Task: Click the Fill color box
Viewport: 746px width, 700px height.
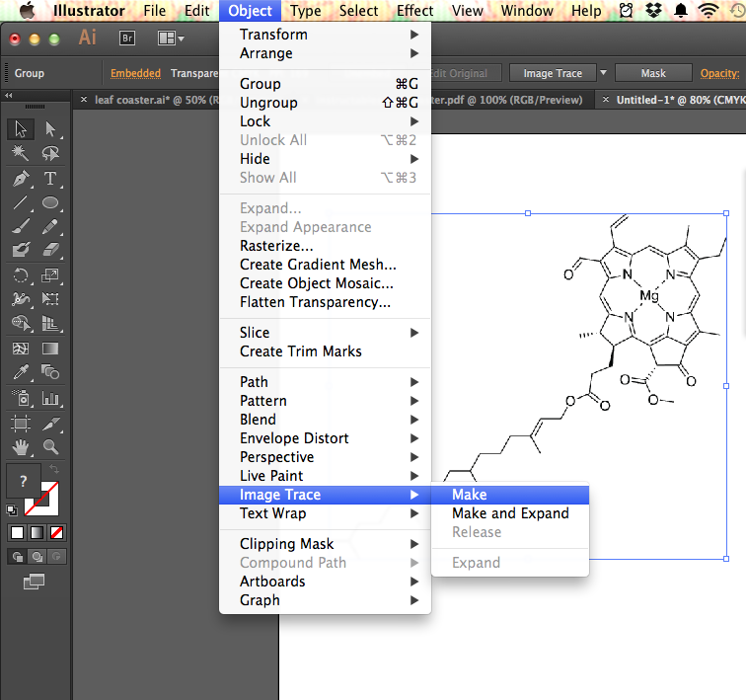Action: 22,481
